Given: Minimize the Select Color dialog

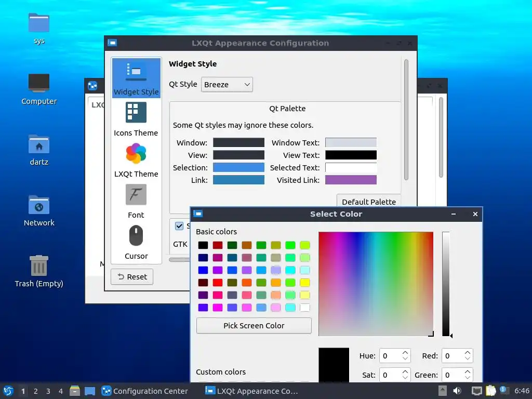Looking at the screenshot, I should [454, 214].
